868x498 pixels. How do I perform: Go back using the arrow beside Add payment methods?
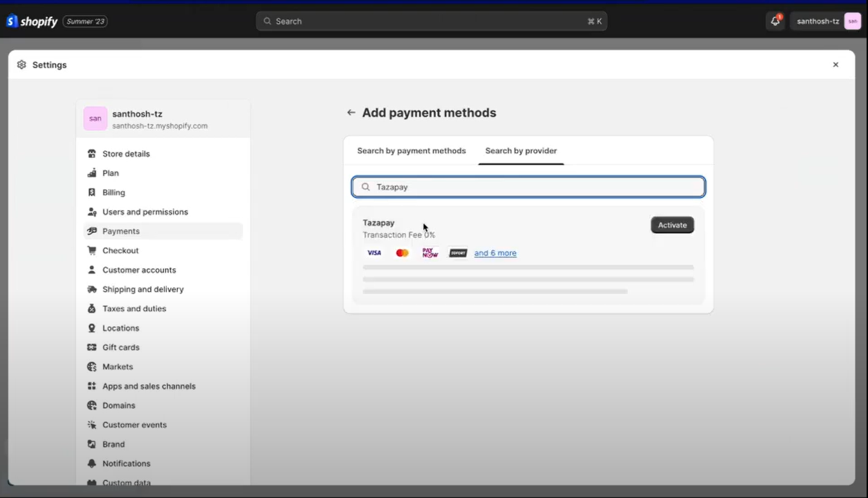351,113
